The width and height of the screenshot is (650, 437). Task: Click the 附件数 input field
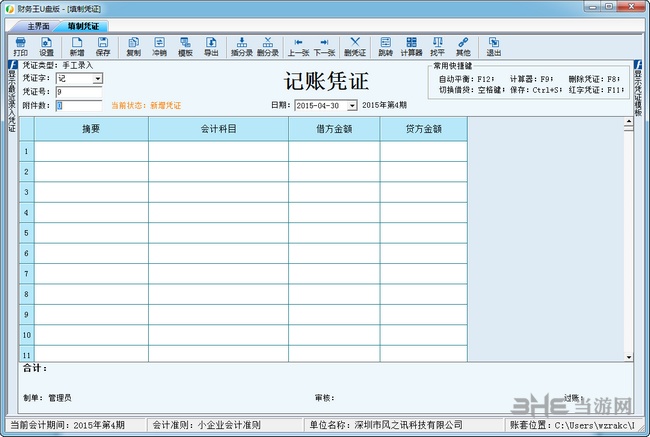click(78, 105)
